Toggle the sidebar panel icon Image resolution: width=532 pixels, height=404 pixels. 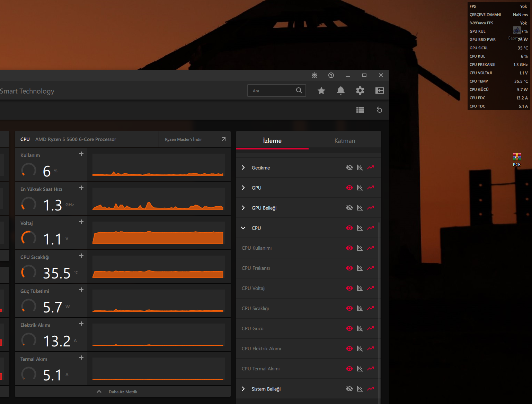point(380,91)
